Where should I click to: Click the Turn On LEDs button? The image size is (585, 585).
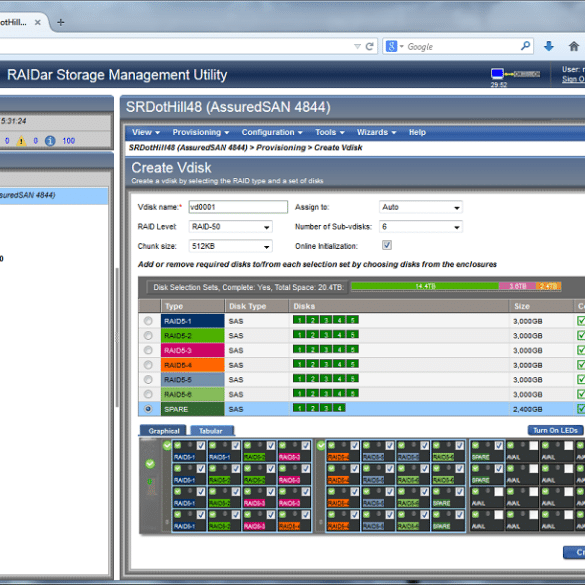pos(556,430)
